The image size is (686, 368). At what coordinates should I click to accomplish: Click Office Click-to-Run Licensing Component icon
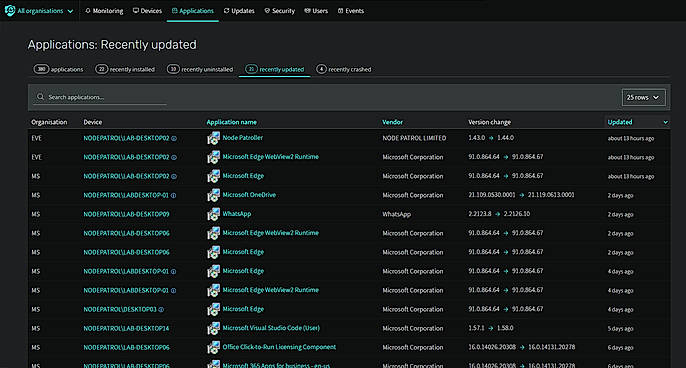tap(214, 347)
